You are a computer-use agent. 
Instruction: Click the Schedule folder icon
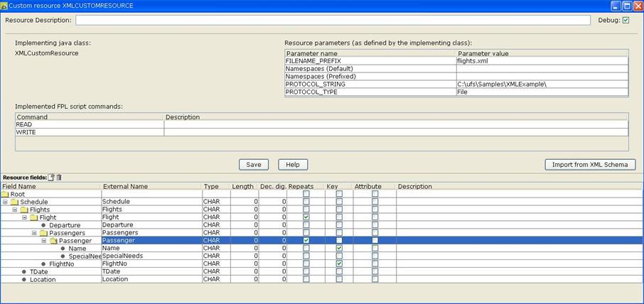pos(14,202)
